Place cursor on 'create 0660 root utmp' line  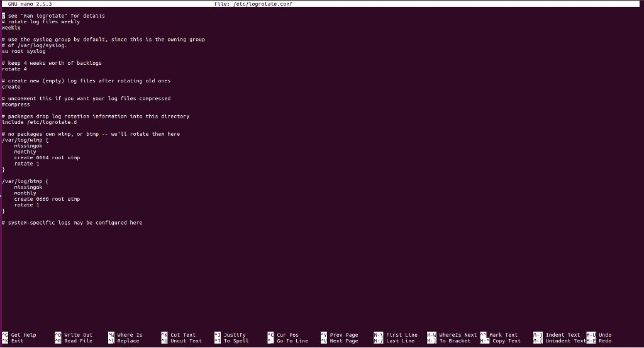47,199
